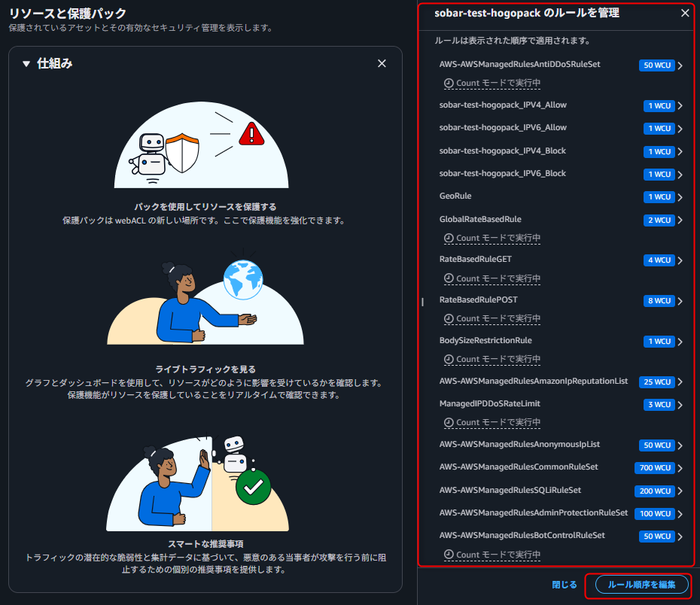Expand AWS-AWSManagedRulesAnonymousIpList chevron

click(x=680, y=445)
